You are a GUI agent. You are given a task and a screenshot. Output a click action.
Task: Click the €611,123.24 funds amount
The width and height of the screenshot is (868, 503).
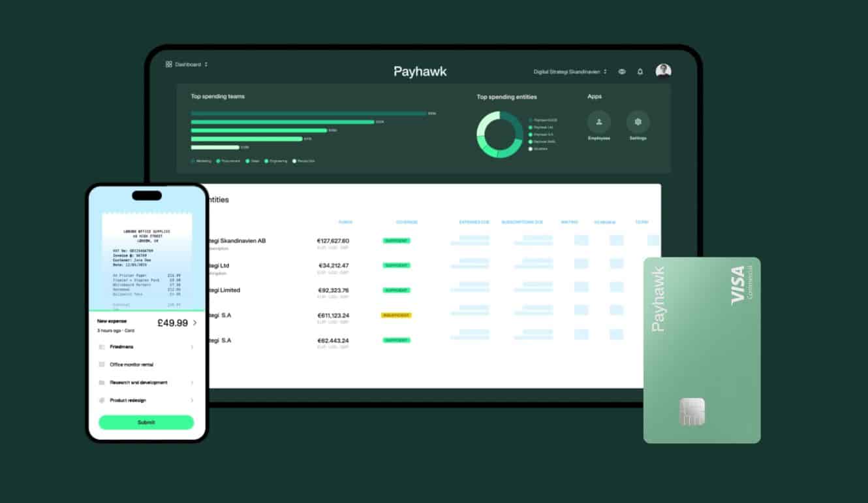point(333,316)
